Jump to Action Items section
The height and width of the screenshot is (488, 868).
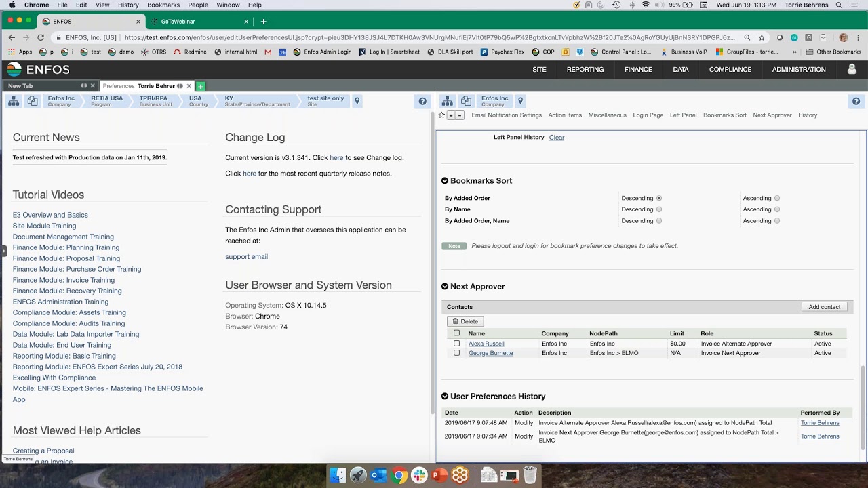coord(565,115)
